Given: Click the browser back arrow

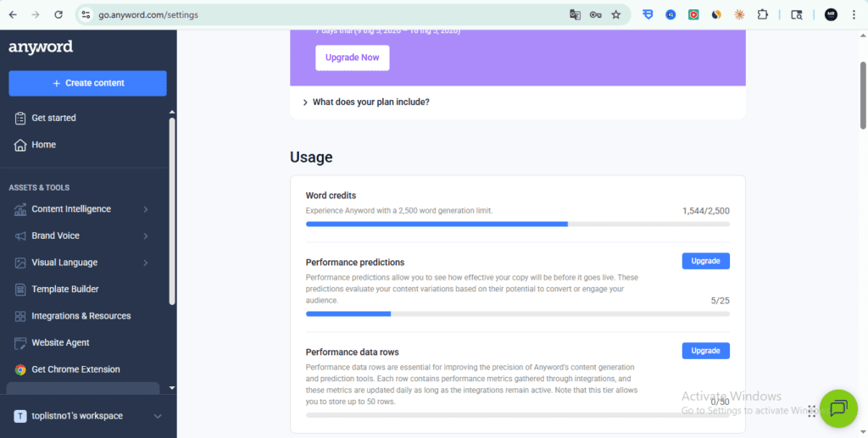Looking at the screenshot, I should click(13, 15).
